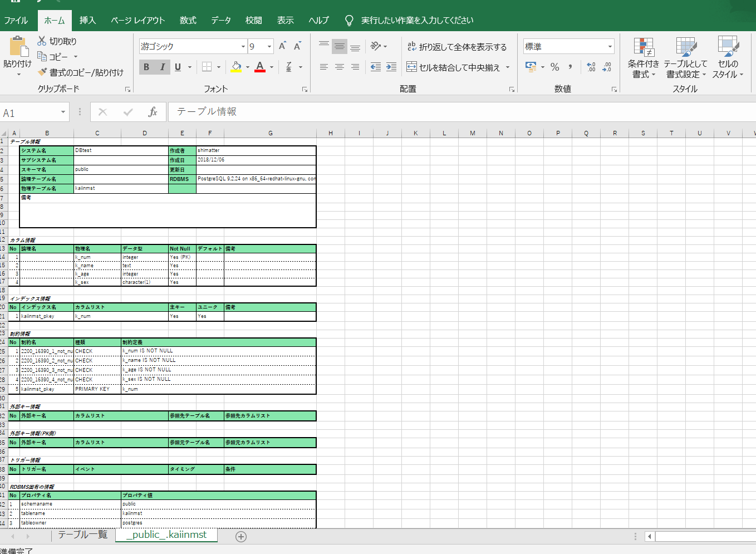Open conditional formatting (条件付き書式)
The height and width of the screenshot is (554, 756).
(x=644, y=58)
